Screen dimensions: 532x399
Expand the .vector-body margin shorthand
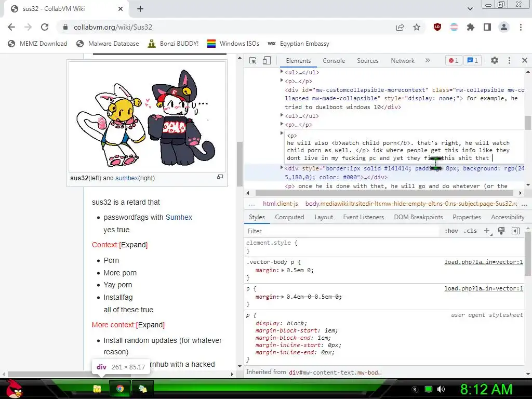tap(283, 270)
